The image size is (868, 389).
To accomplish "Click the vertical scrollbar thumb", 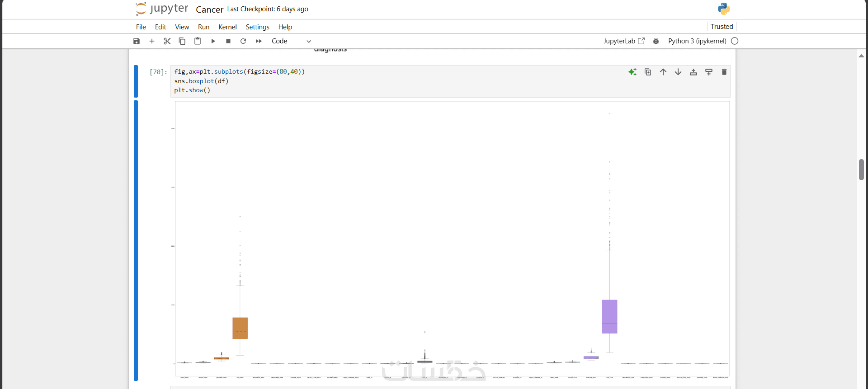I will tap(861, 169).
